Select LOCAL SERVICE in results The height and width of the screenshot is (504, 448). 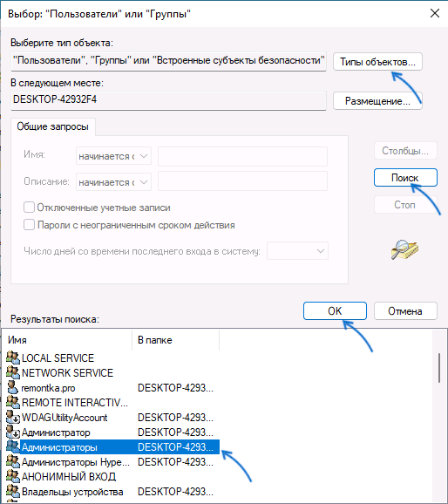point(58,358)
